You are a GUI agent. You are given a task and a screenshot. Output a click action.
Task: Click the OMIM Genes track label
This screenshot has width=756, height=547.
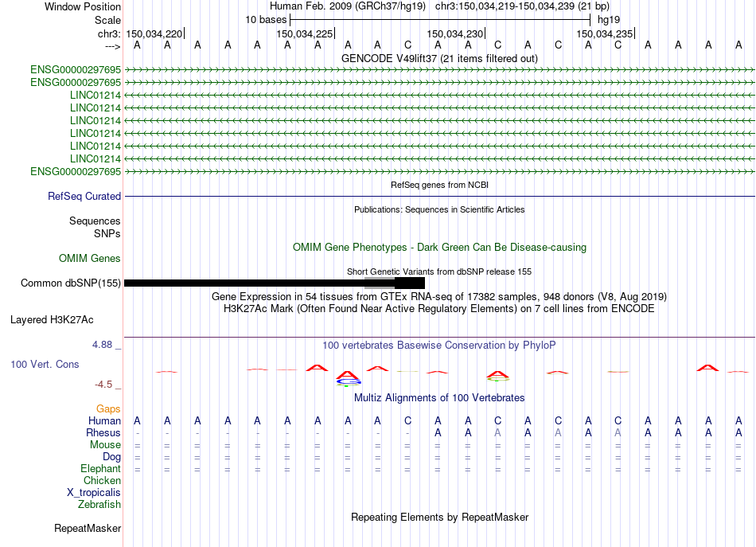tap(89, 259)
